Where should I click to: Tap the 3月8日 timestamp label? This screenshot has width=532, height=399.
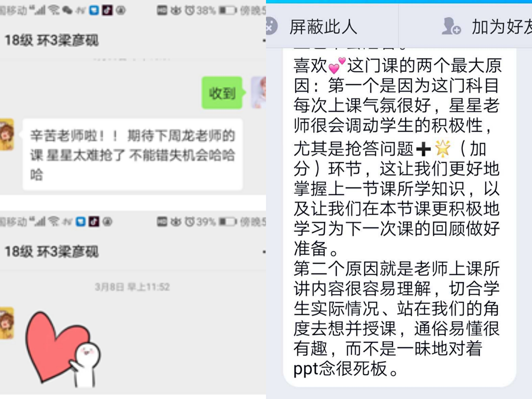[x=132, y=287]
